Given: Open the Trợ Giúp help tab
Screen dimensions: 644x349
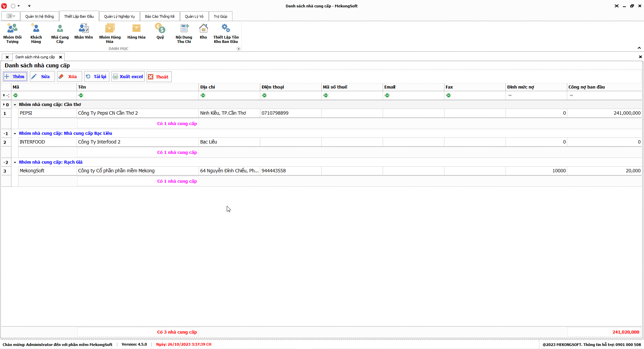Looking at the screenshot, I should tap(220, 16).
